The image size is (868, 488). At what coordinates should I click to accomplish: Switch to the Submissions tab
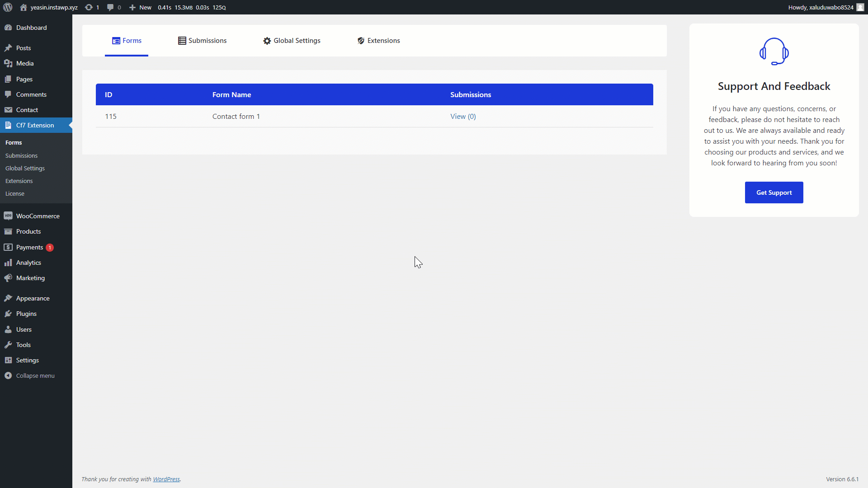pyautogui.click(x=203, y=41)
